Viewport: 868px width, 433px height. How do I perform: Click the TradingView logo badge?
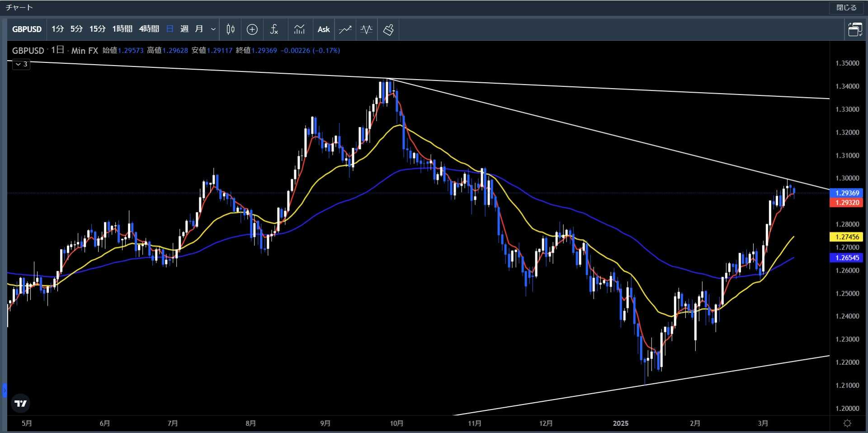point(20,403)
